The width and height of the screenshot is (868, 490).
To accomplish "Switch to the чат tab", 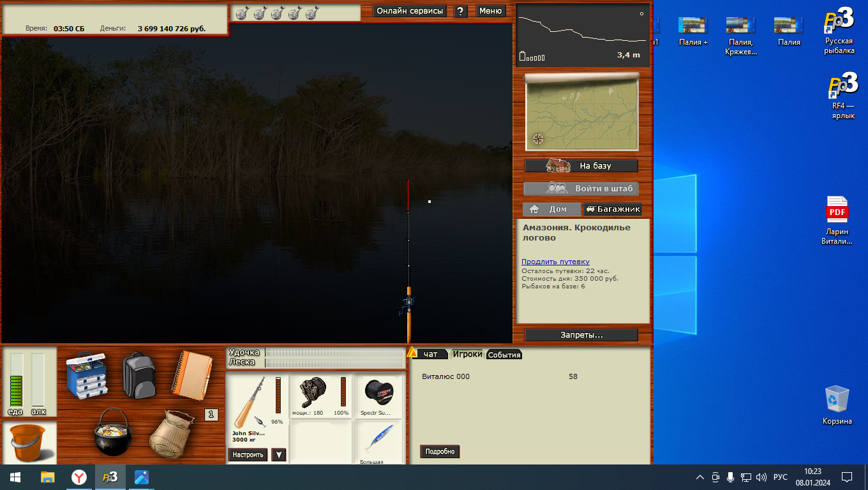I will (431, 354).
